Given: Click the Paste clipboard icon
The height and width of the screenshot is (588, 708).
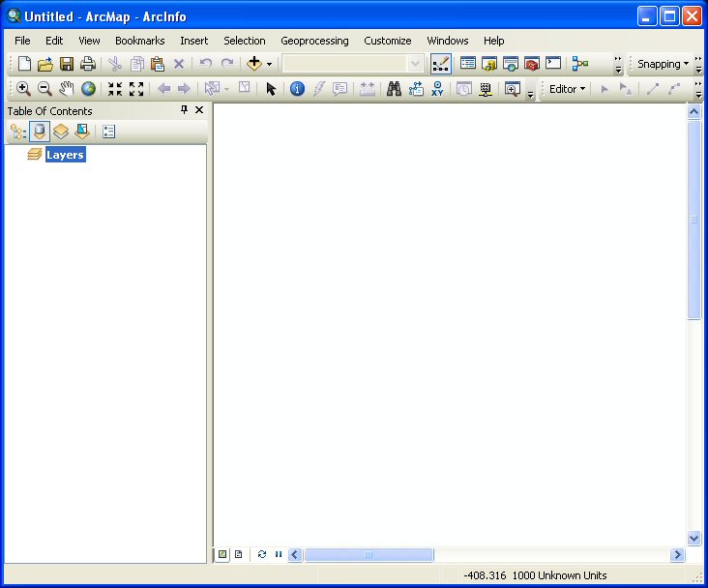Looking at the screenshot, I should tap(158, 64).
